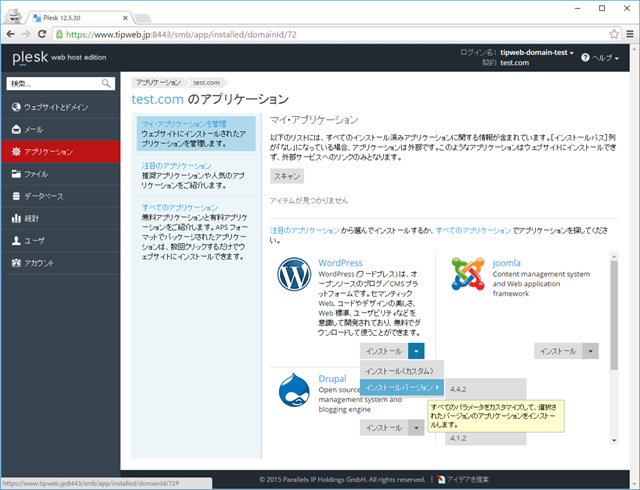The image size is (640, 490).
Task: Select the Plesk 12.5.30 browser tab
Action: [80, 18]
